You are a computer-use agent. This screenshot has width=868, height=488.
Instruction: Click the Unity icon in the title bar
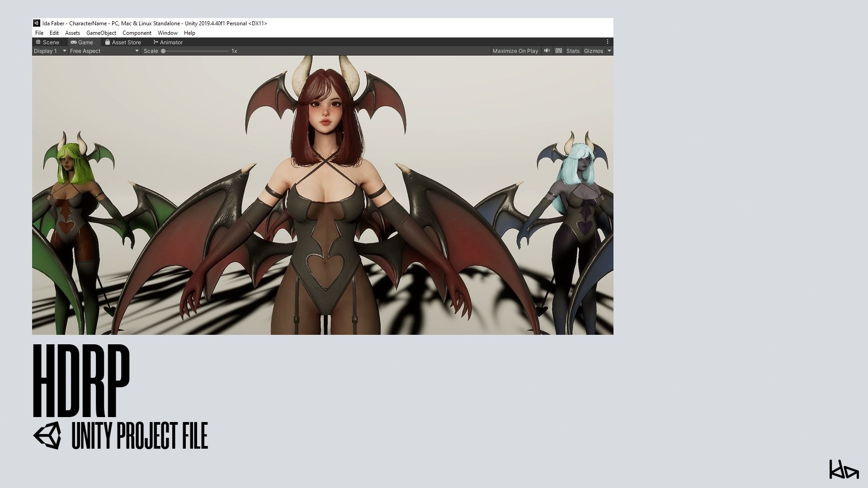click(x=37, y=23)
